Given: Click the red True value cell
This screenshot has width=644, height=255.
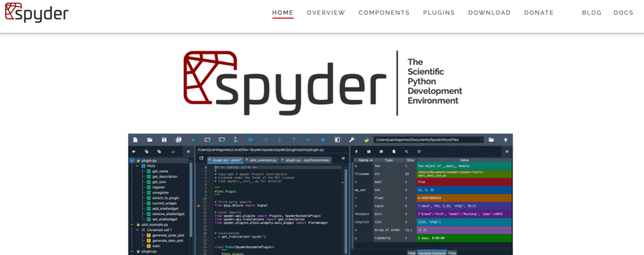Looking at the screenshot, I should pyautogui.click(x=464, y=182).
